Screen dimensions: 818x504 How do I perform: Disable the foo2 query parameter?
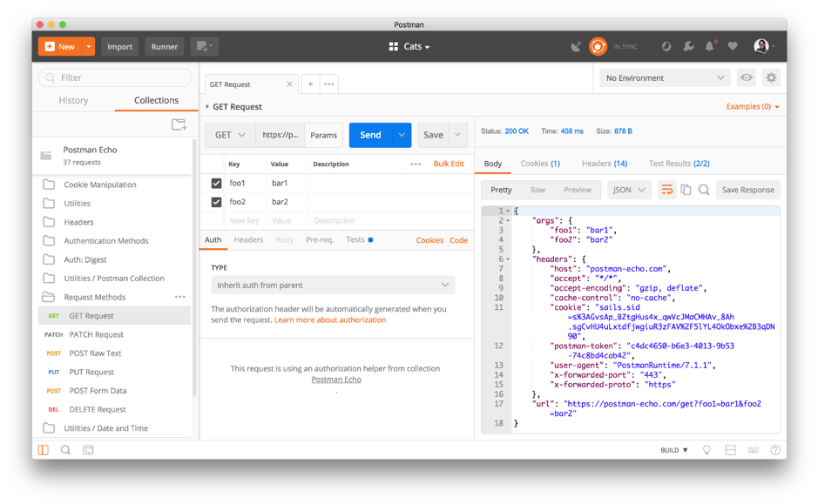(217, 201)
